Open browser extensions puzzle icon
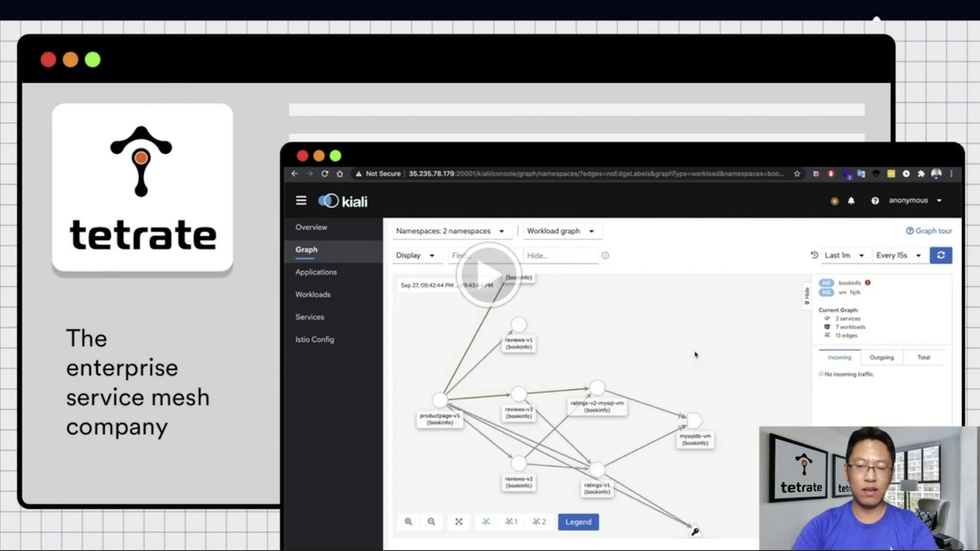Image resolution: width=980 pixels, height=551 pixels. 921,174
